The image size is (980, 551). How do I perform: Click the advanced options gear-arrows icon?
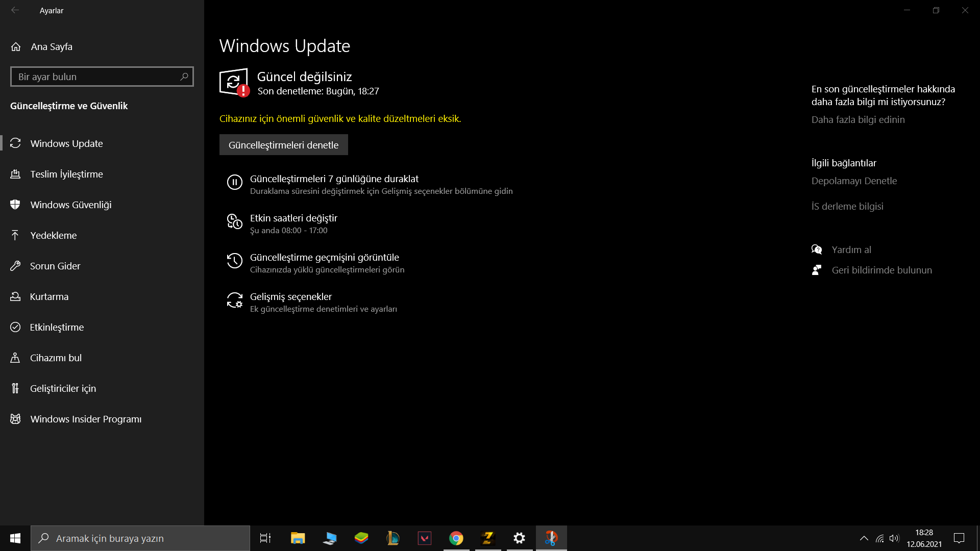coord(234,300)
